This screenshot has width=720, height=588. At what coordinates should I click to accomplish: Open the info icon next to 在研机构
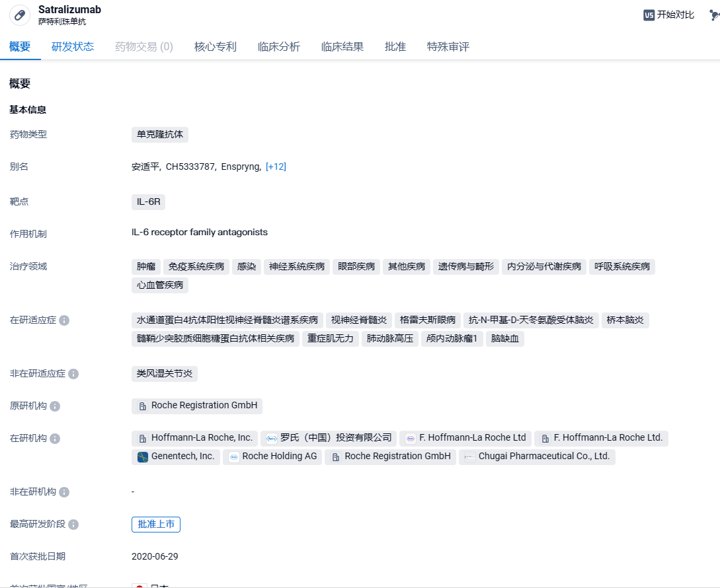pos(55,439)
